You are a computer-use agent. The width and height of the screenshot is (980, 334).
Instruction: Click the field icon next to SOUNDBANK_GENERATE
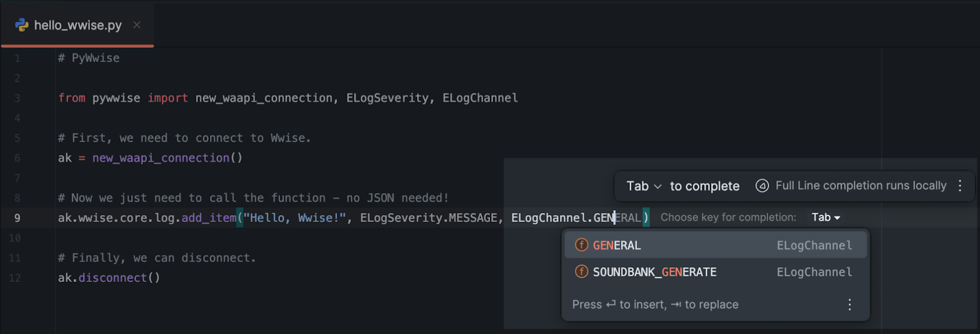(581, 271)
